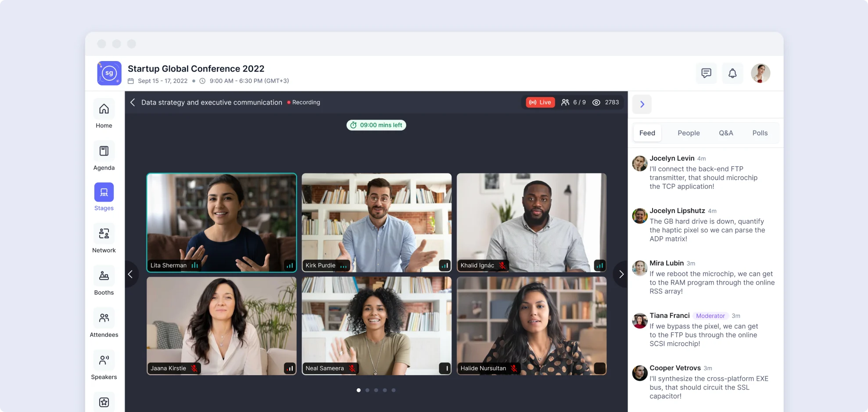This screenshot has width=868, height=412.
Task: Open the Home sidebar icon
Action: (104, 109)
